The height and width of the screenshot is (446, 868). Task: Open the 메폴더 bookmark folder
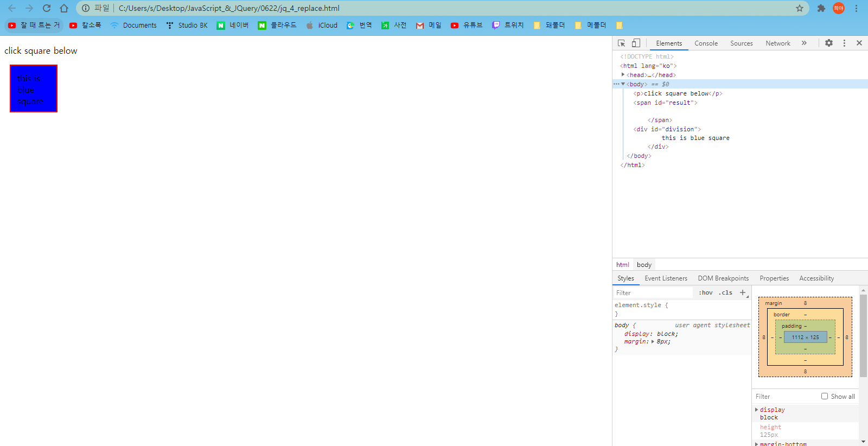click(590, 25)
